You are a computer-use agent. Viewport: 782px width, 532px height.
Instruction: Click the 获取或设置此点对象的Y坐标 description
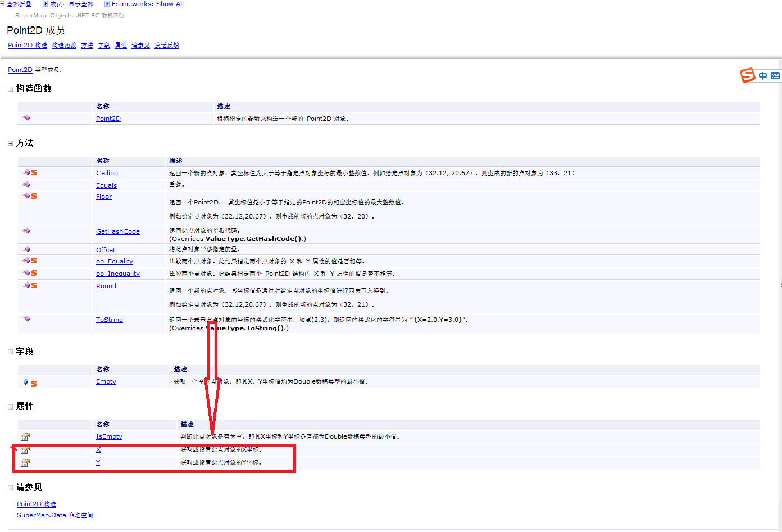click(x=221, y=462)
